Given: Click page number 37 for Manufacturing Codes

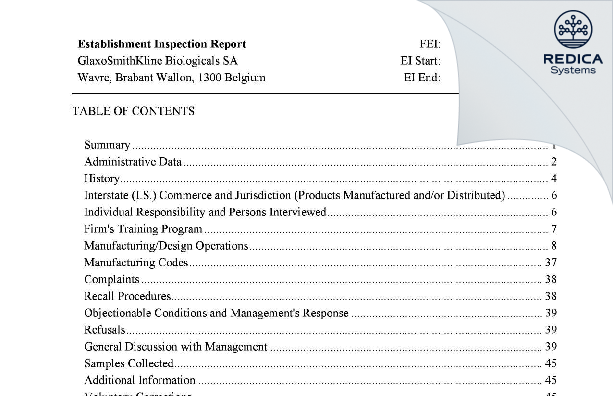Looking at the screenshot, I should (x=551, y=262).
